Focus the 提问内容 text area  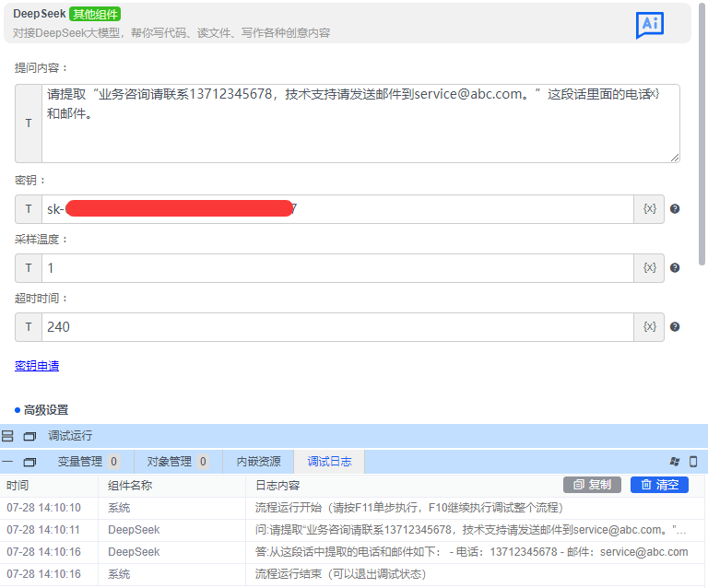(x=360, y=123)
